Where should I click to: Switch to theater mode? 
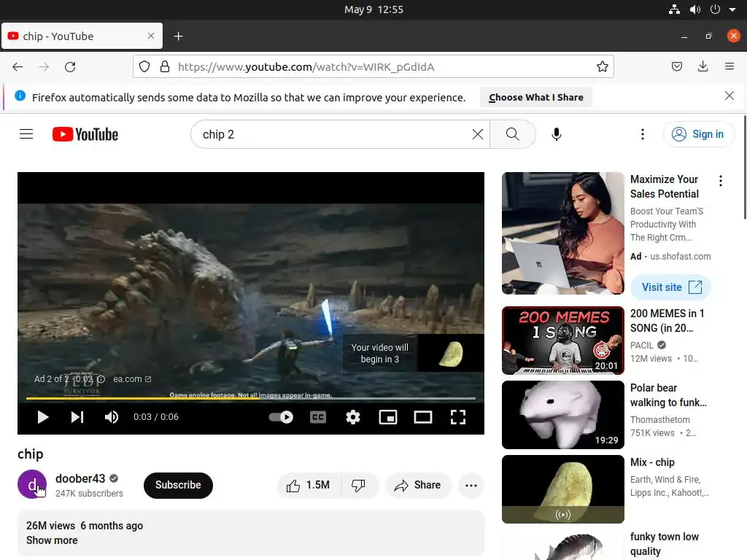pos(423,417)
